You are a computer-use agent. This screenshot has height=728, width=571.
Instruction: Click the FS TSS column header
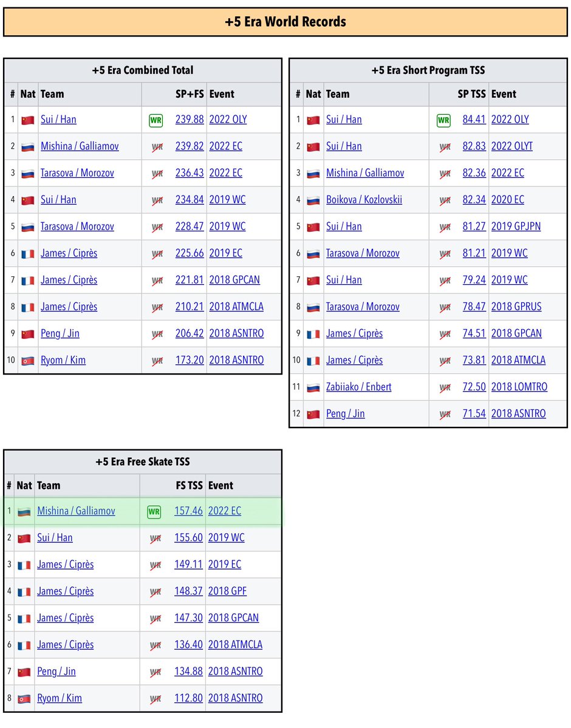pyautogui.click(x=189, y=486)
